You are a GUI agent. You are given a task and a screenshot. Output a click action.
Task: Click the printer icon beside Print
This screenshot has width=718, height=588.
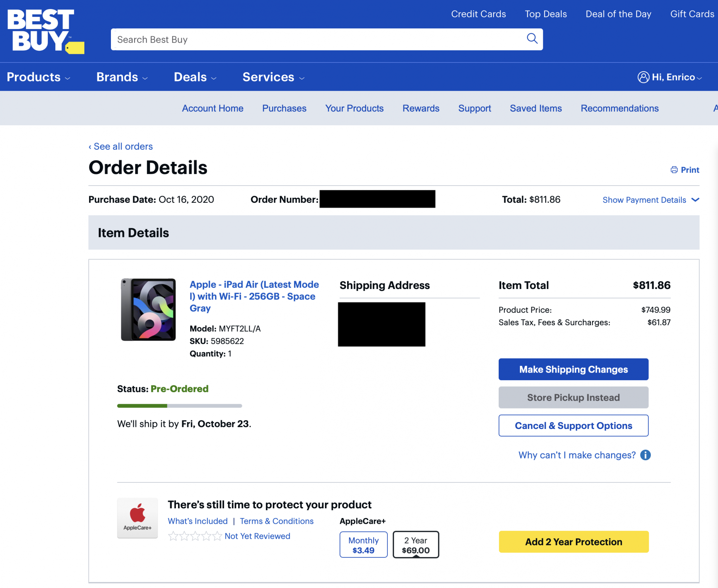click(x=674, y=170)
